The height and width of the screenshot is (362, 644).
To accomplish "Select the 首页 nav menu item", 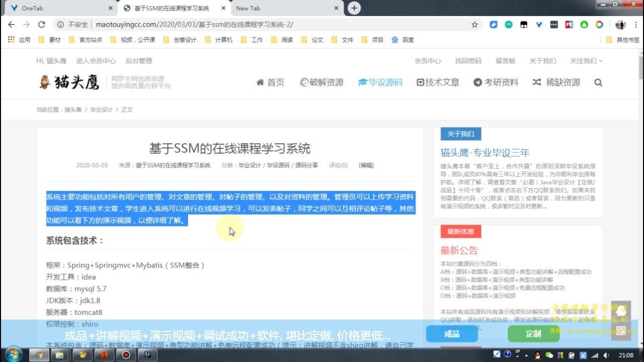I will (270, 82).
